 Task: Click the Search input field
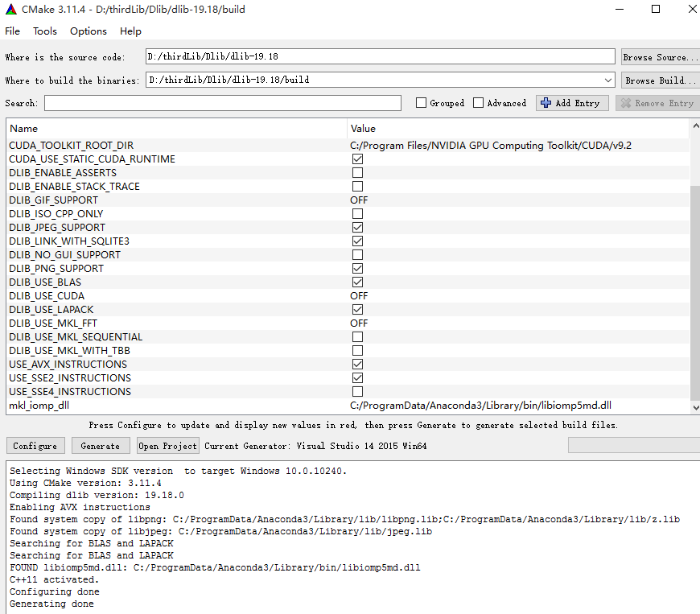[223, 103]
